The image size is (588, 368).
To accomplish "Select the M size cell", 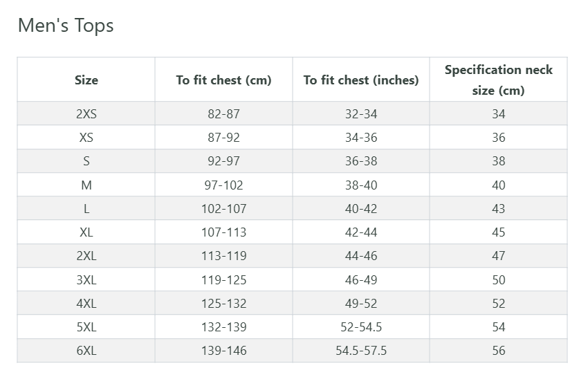I will pos(86,185).
